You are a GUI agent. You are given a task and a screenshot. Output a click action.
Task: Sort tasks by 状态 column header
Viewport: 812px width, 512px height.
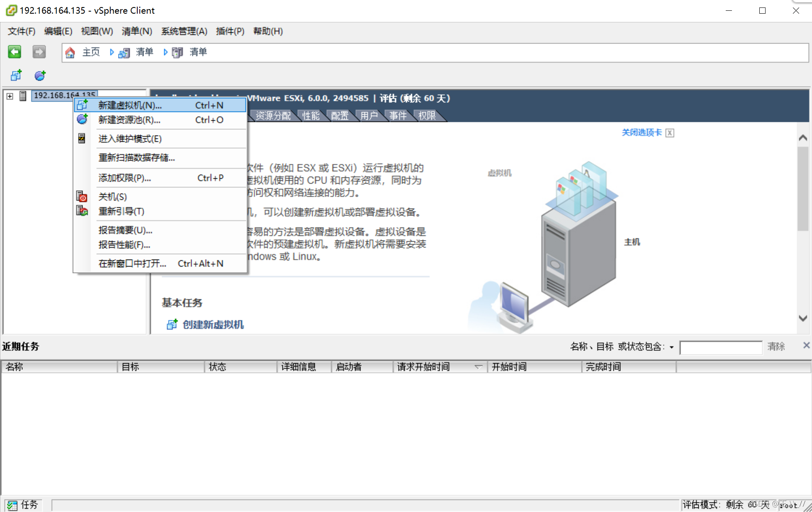[241, 367]
